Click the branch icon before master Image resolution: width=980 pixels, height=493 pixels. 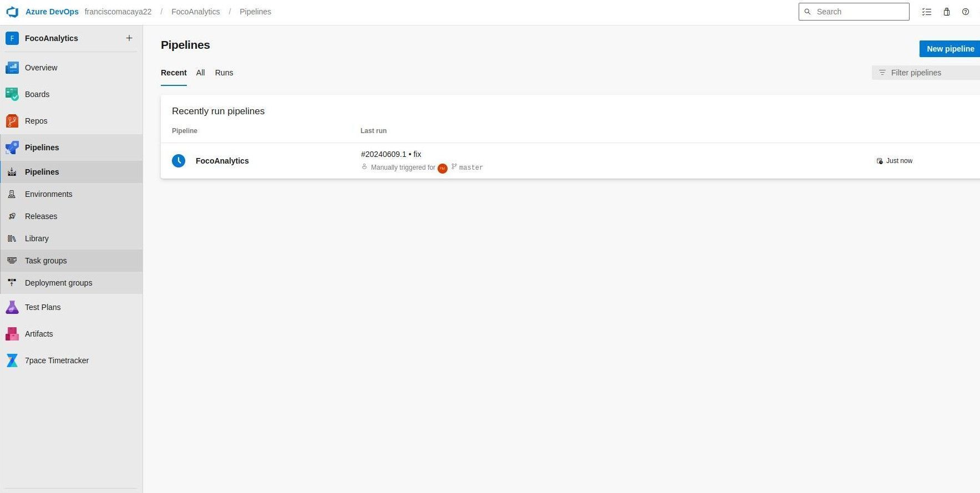[x=454, y=166]
